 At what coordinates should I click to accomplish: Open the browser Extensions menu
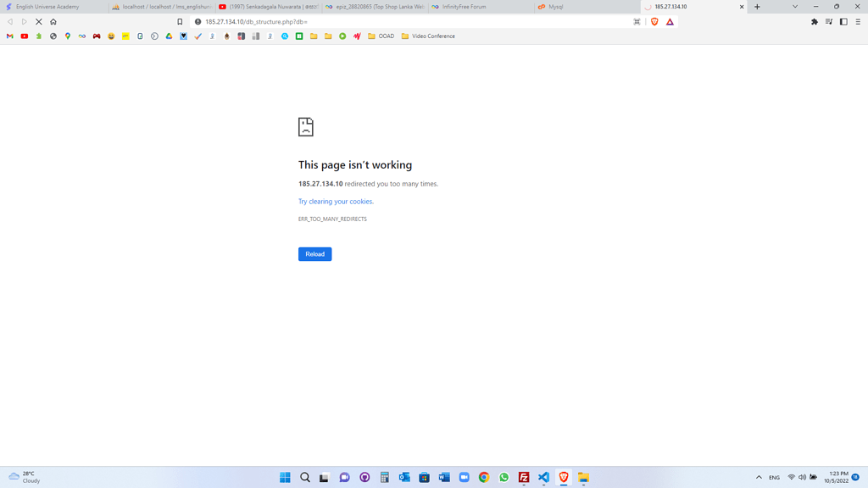pyautogui.click(x=814, y=22)
